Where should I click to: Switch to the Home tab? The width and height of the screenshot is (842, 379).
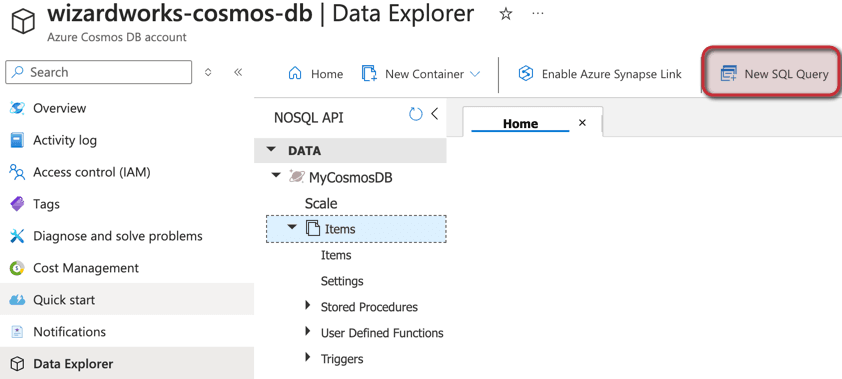pos(520,123)
